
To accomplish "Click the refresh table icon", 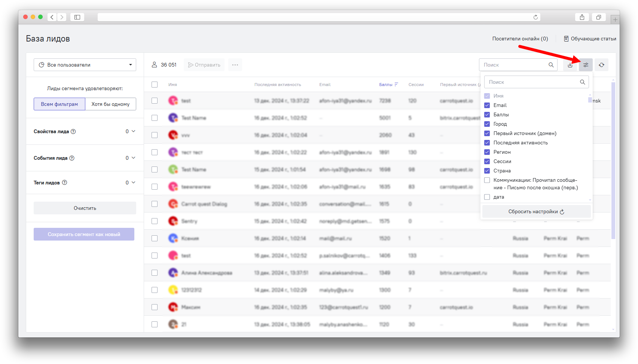I will click(x=601, y=65).
